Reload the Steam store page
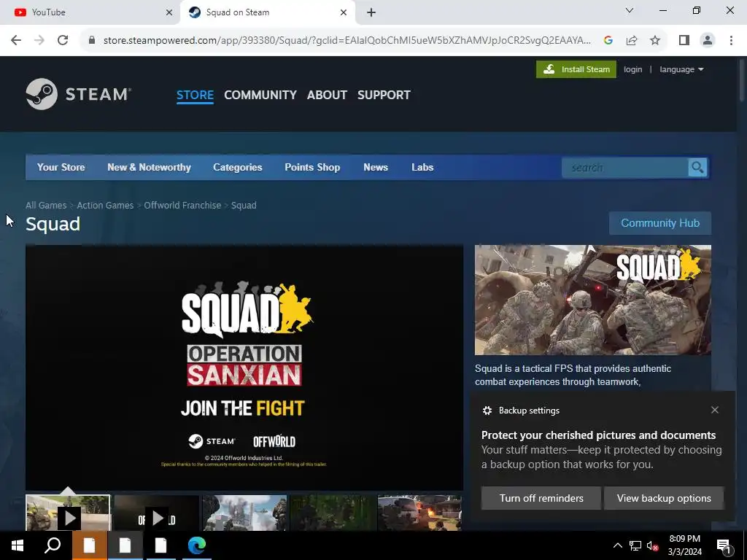The width and height of the screenshot is (747, 560). point(63,41)
